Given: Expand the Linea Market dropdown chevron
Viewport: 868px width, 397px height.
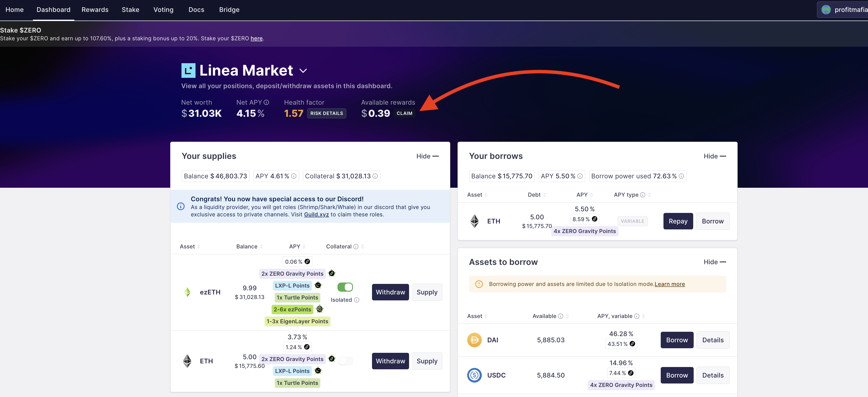Looking at the screenshot, I should coord(303,71).
